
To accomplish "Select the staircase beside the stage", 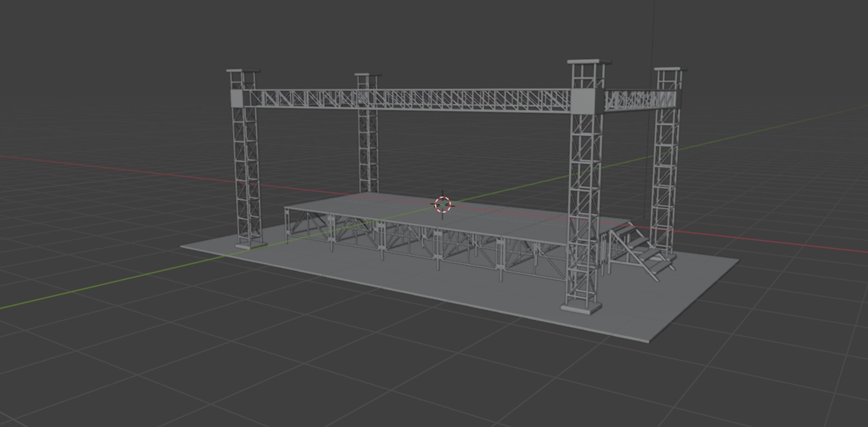I will point(643,251).
